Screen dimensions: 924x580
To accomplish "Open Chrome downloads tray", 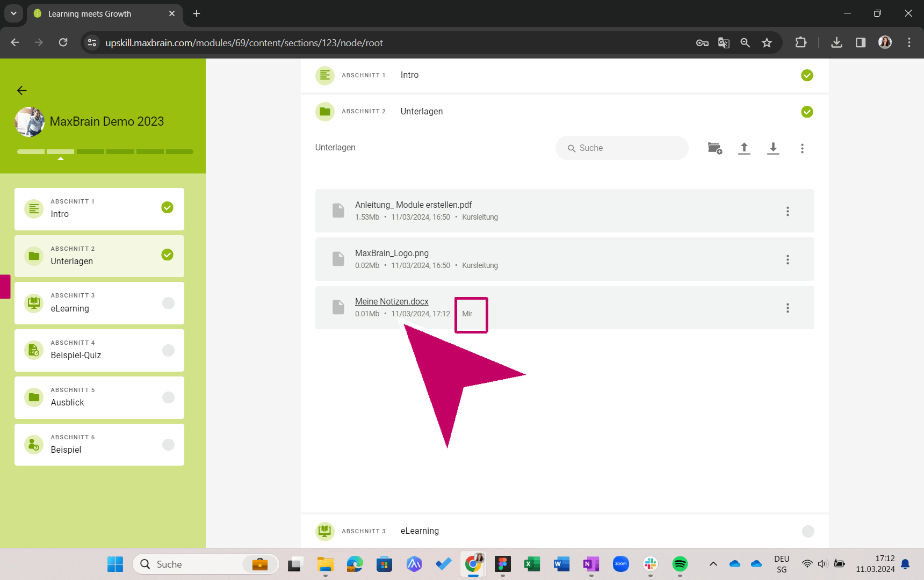I will 836,42.
